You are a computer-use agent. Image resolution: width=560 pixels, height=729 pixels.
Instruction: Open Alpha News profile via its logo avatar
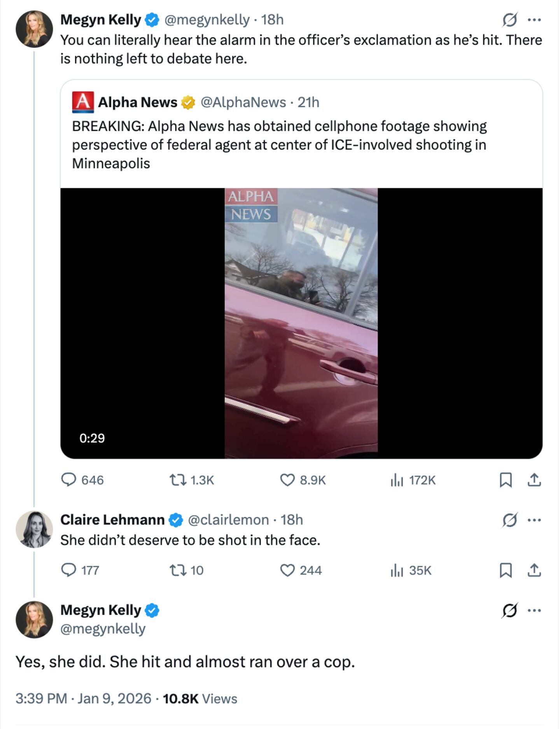(x=82, y=102)
